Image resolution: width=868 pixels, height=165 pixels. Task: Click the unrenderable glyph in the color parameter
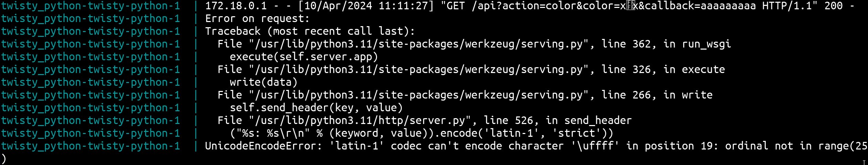pos(630,6)
